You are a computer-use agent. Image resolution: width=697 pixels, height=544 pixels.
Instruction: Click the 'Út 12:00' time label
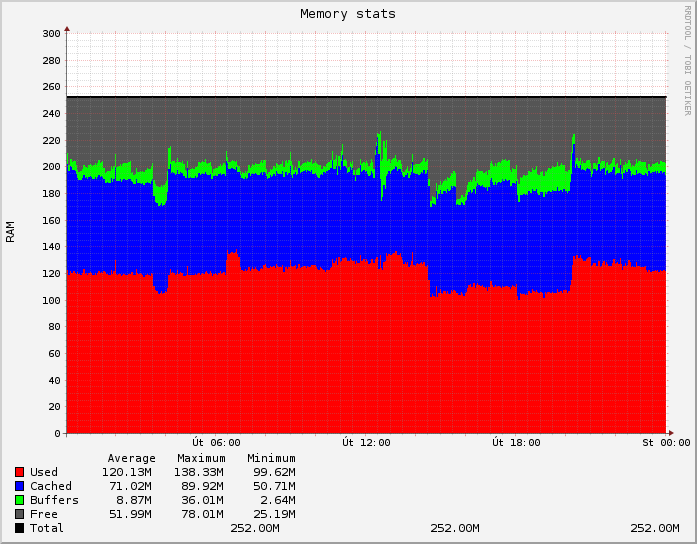[366, 443]
